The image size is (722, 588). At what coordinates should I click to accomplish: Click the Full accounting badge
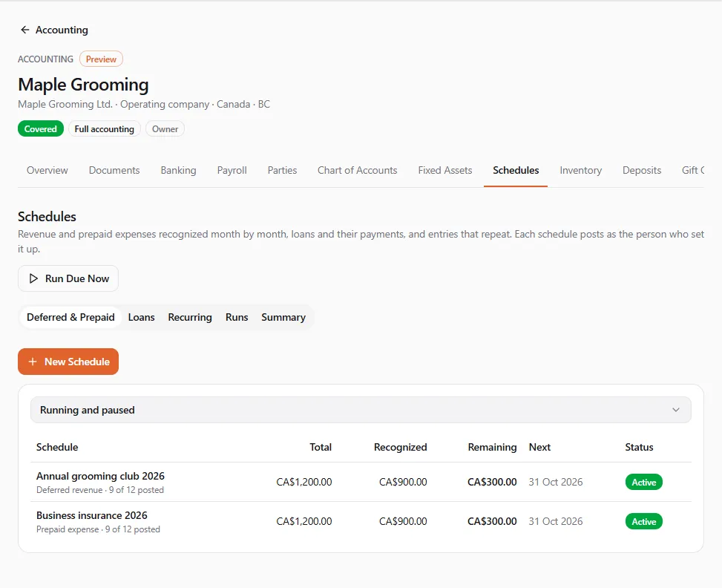[105, 129]
